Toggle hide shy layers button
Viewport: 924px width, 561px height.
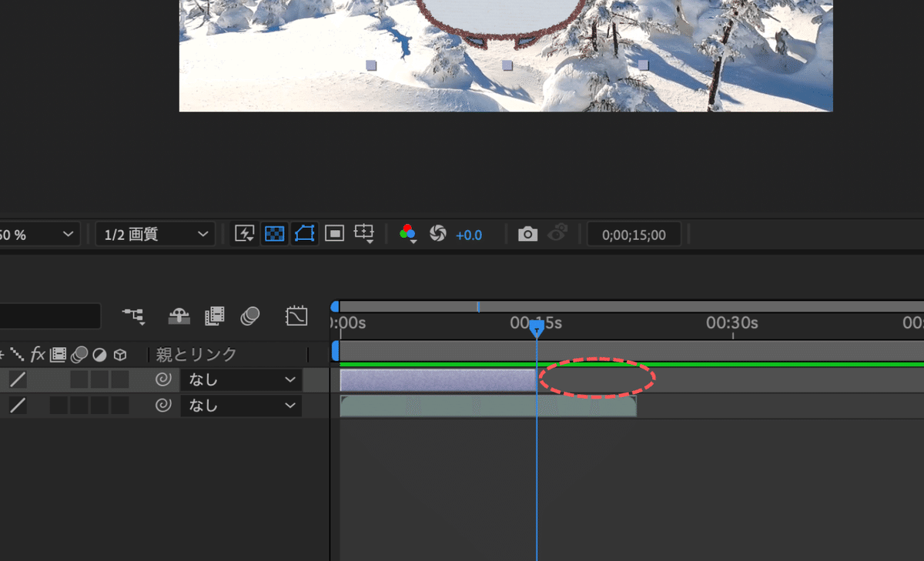(179, 316)
